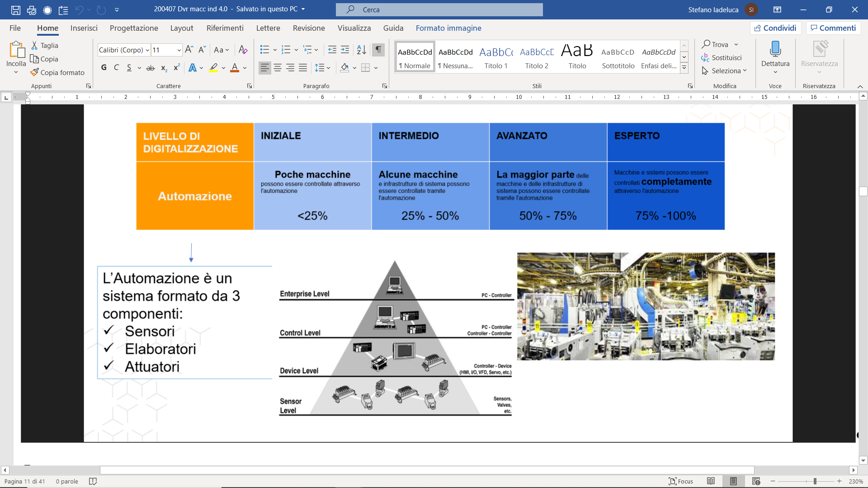Click the Read Mode view icon

711,481
